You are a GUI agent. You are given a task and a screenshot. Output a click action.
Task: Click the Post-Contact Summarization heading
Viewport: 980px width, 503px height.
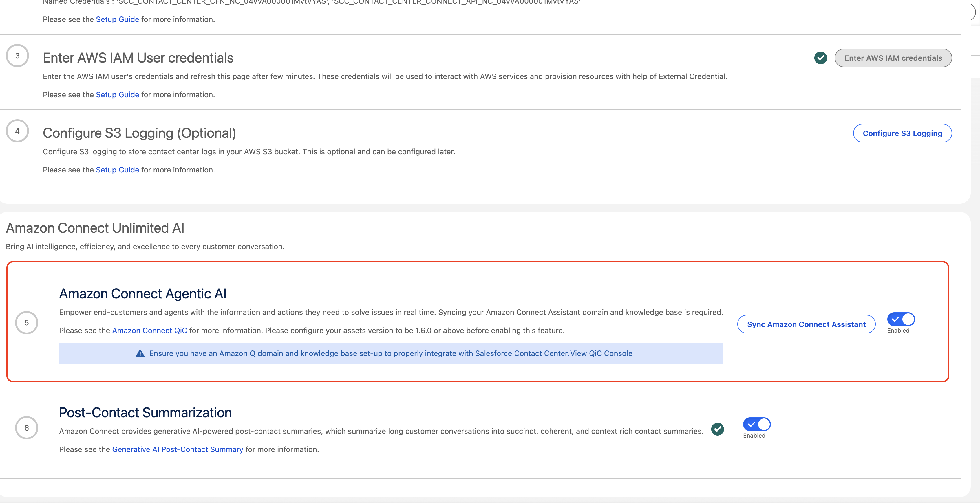coord(145,412)
